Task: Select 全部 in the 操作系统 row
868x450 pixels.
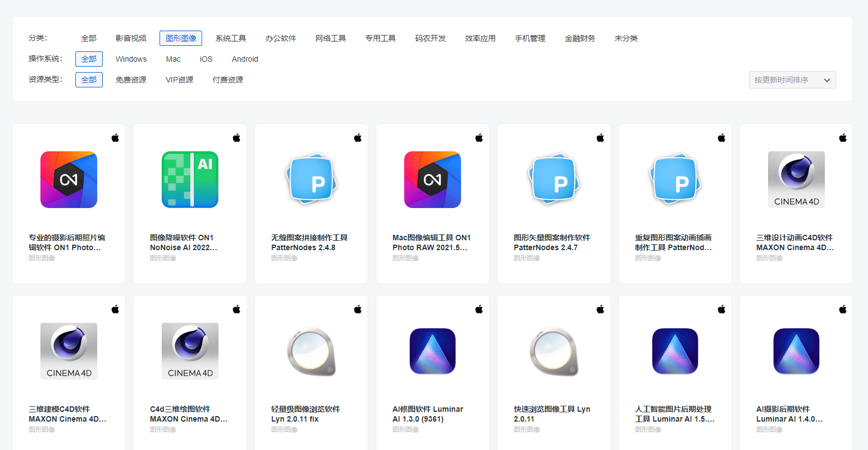Action: click(89, 59)
